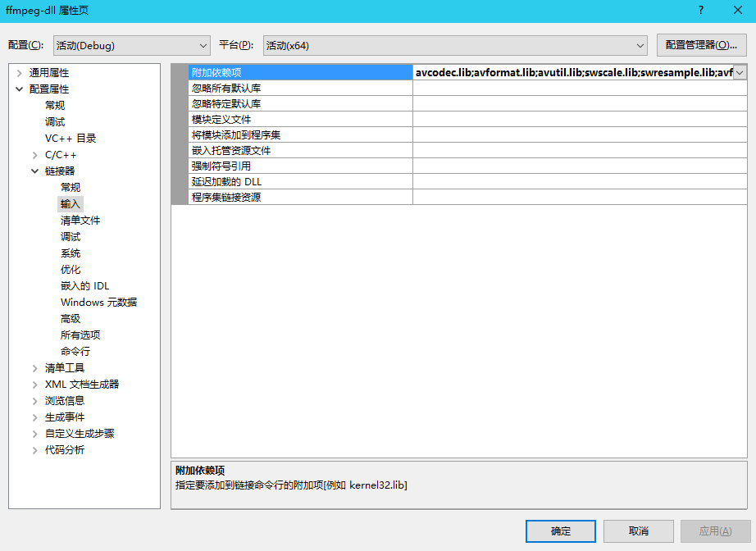The image size is (756, 551).
Task: Select 常规 under 配置属性
Action: pyautogui.click(x=55, y=106)
